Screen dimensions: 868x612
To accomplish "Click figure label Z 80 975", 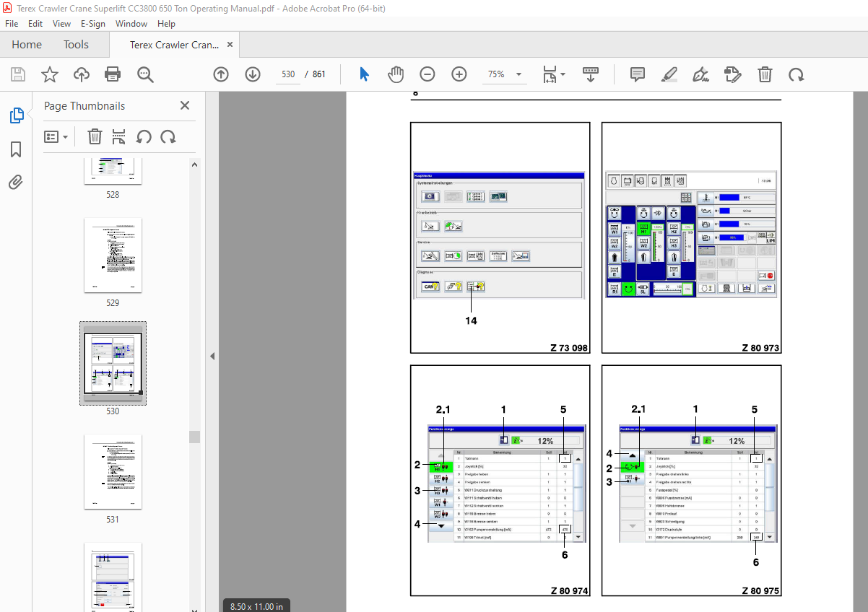I will 760,590.
